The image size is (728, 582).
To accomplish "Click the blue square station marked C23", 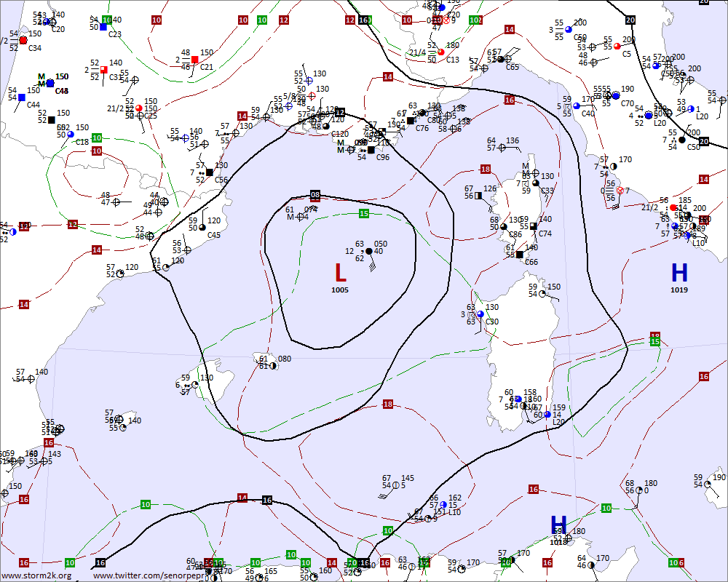I will click(103, 27).
